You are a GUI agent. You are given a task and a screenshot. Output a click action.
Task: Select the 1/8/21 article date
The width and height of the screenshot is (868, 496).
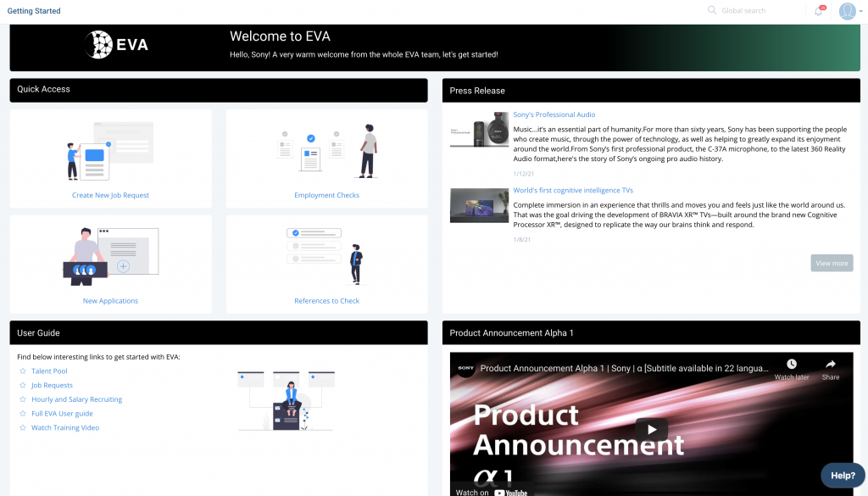[x=521, y=240]
